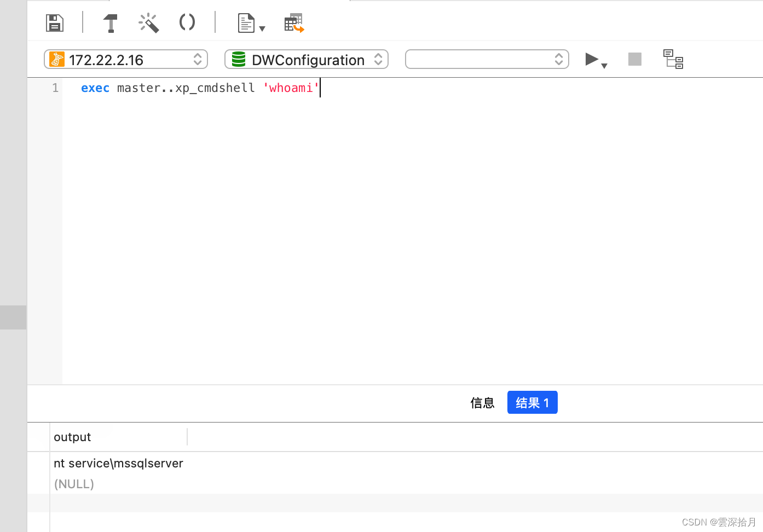Open the 172.22.2.16 connection dropdown

[126, 59]
